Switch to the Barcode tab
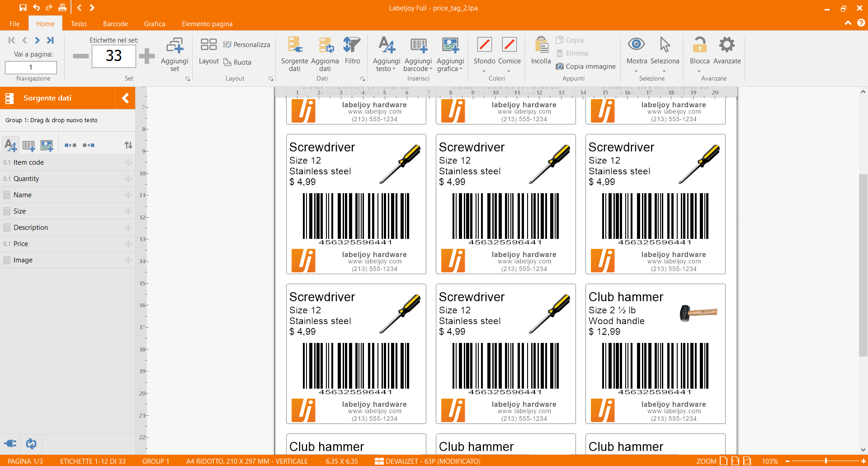Screen dimensions: 868x466 pos(115,24)
